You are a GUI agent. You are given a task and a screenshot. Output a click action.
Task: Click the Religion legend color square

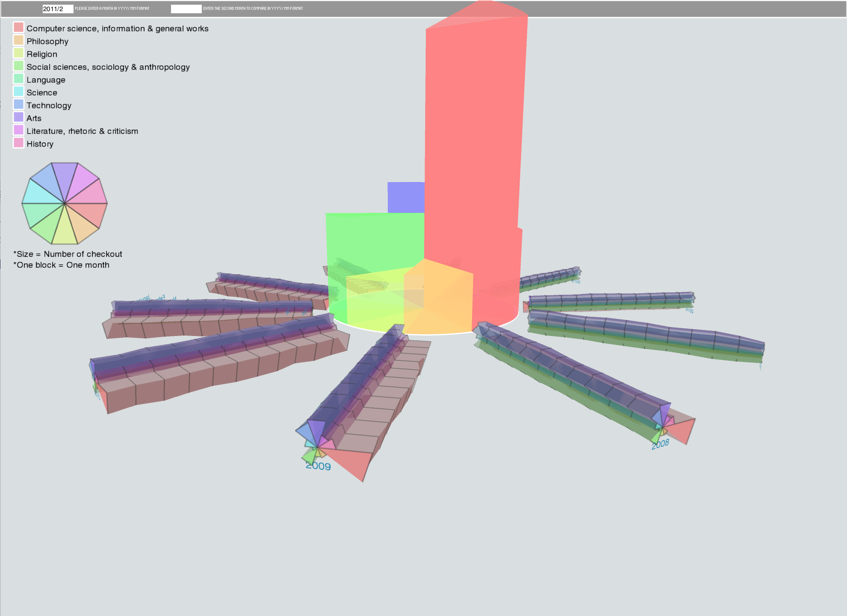point(18,53)
